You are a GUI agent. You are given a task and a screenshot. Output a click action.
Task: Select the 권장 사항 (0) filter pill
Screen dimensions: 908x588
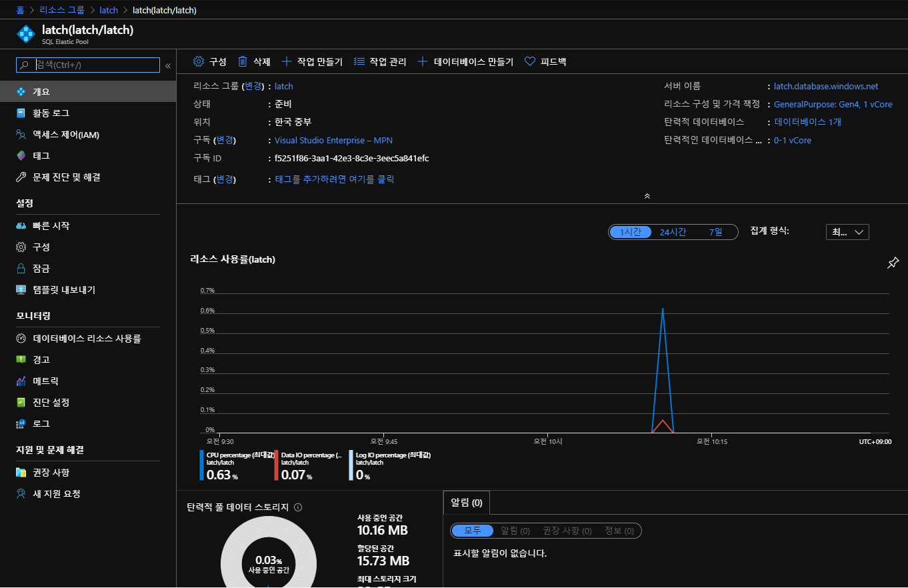tap(567, 531)
